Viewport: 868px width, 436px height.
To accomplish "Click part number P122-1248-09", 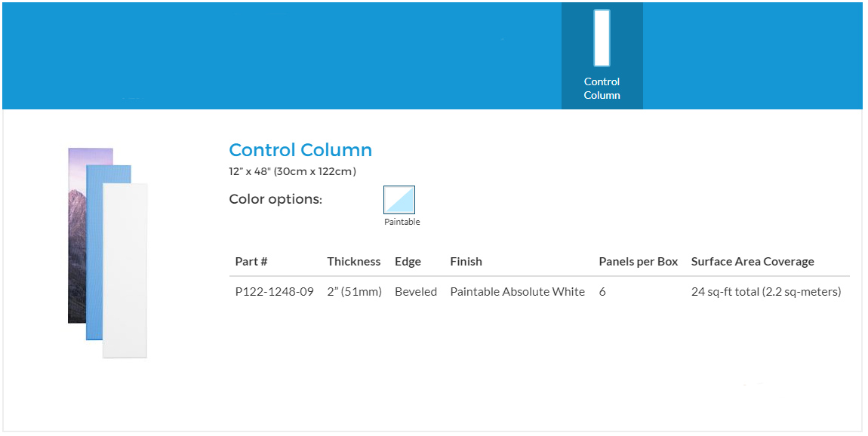I will pos(274,292).
